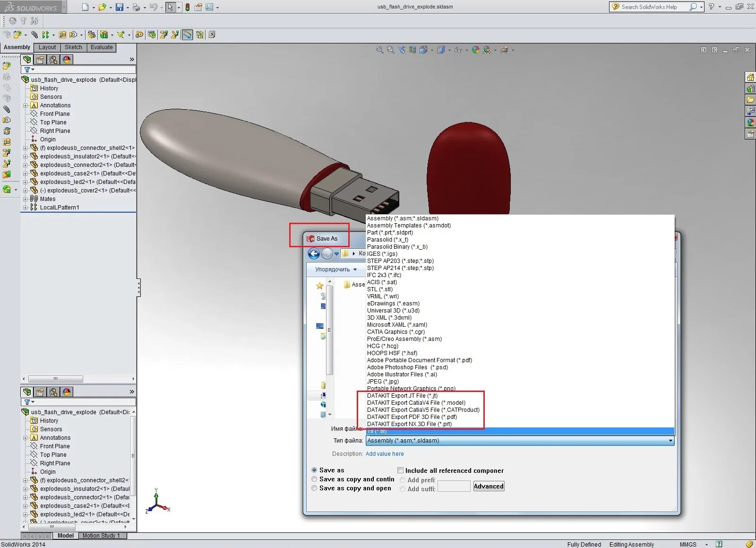Toggle the Section View icon
The image size is (756, 548).
(412, 50)
